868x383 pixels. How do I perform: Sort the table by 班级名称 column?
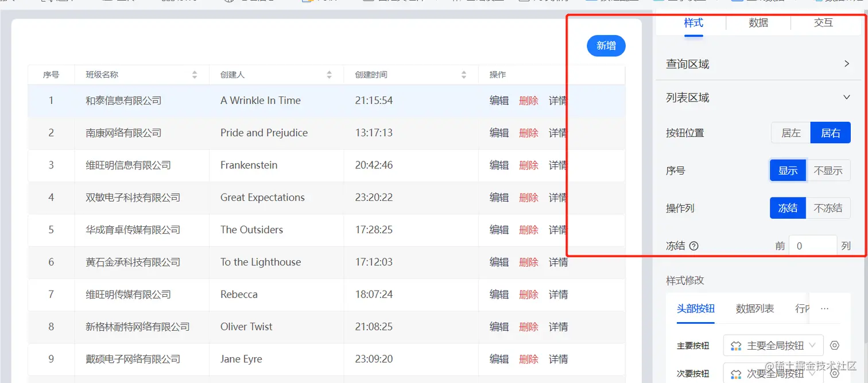pos(195,75)
